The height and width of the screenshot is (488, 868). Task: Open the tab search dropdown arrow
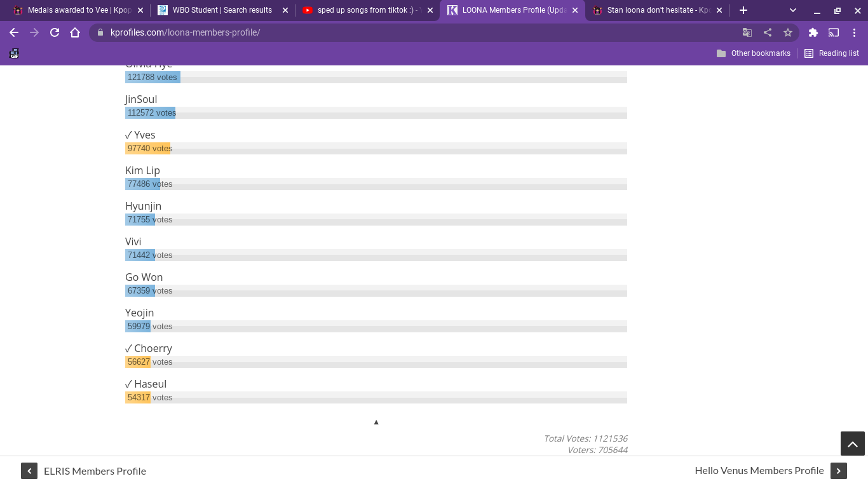click(793, 10)
